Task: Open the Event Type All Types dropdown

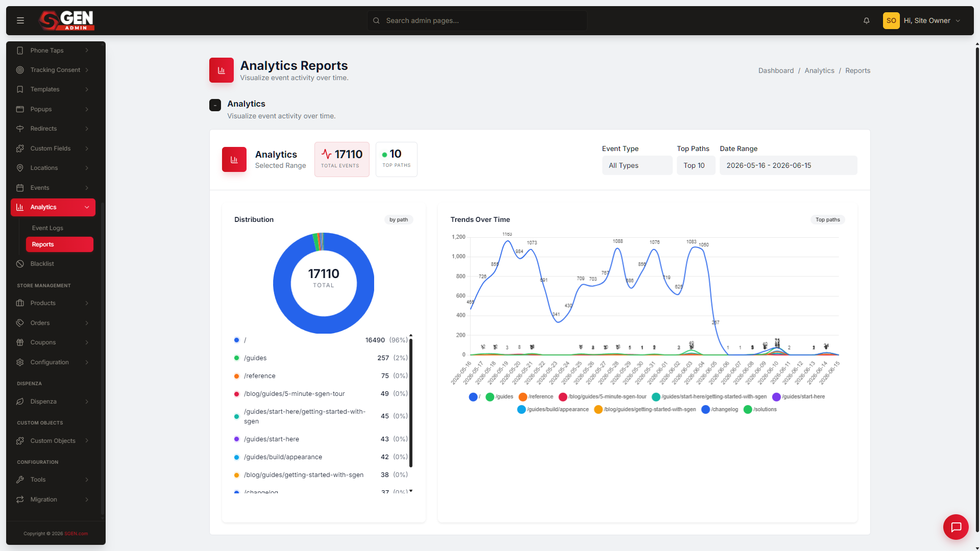Action: 637,165
